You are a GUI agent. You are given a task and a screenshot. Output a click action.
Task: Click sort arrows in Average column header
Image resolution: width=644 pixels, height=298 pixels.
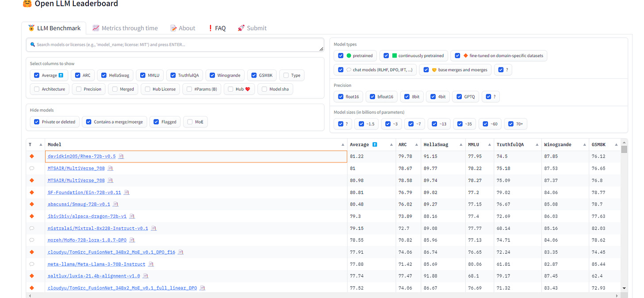[391, 144]
